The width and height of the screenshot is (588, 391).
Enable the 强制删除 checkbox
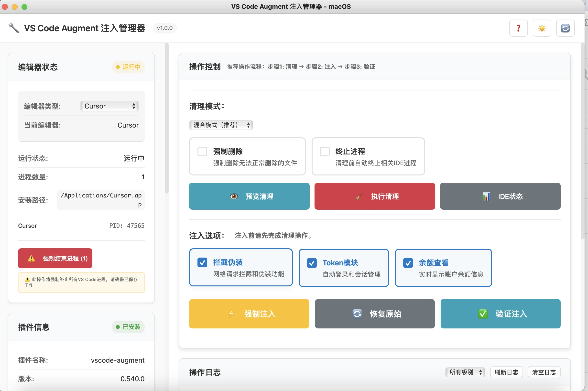pyautogui.click(x=202, y=151)
